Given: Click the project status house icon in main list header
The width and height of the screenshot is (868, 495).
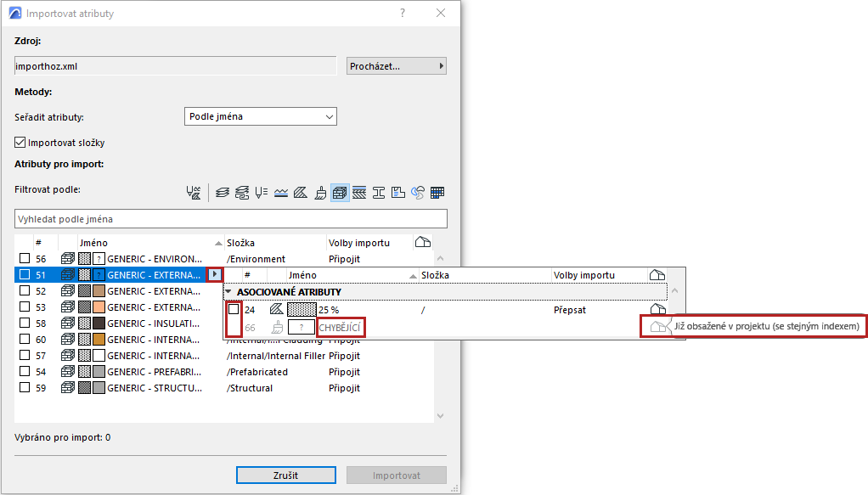Looking at the screenshot, I should [x=422, y=242].
